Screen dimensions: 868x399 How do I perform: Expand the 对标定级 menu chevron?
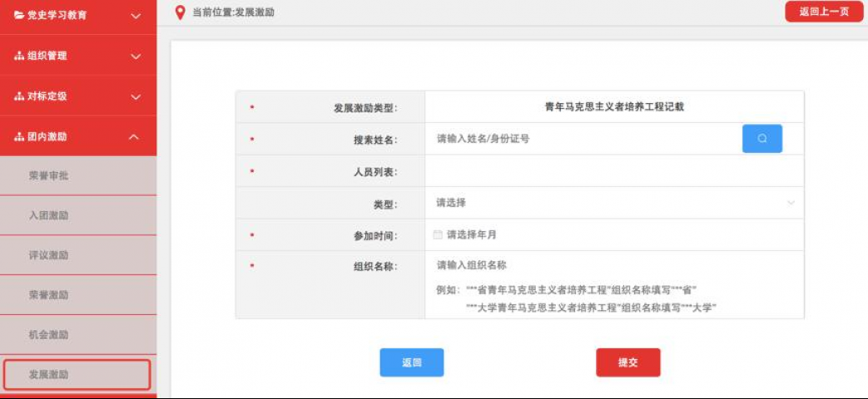click(136, 96)
